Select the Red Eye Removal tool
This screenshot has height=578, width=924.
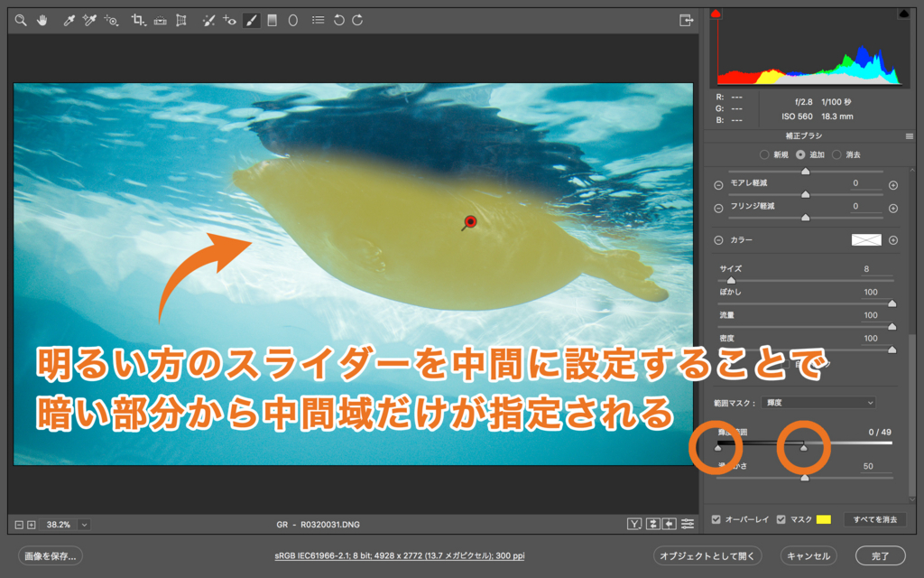point(230,21)
